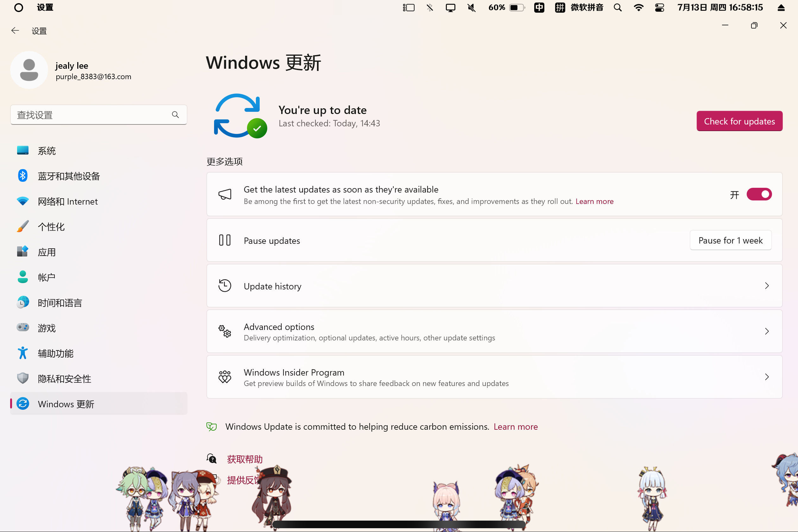Click the Windows Update sync status icon

[x=240, y=116]
